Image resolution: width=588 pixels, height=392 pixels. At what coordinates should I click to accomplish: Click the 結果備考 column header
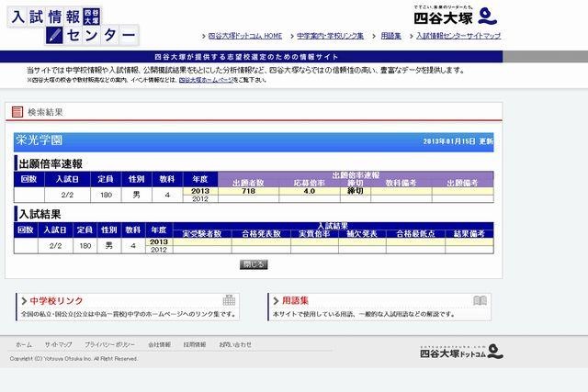469,234
